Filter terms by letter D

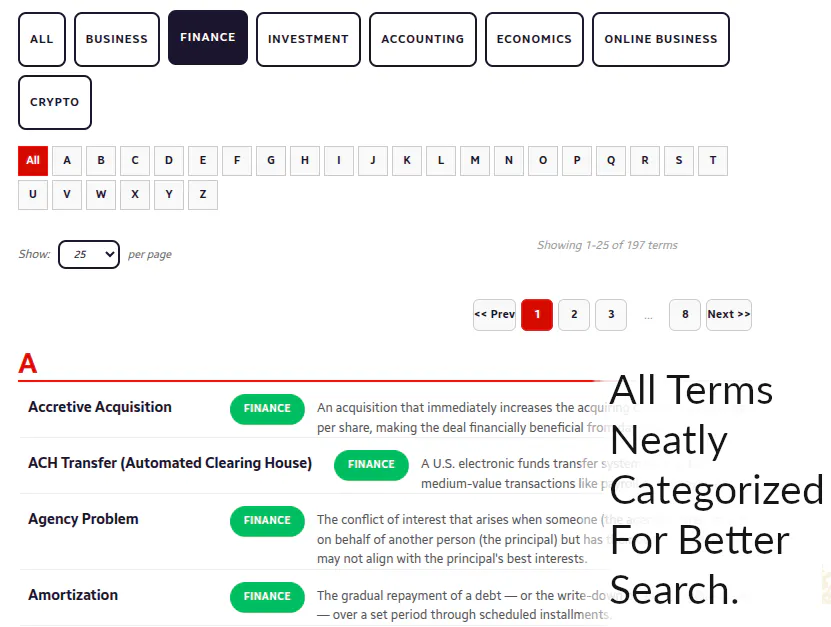click(x=169, y=161)
